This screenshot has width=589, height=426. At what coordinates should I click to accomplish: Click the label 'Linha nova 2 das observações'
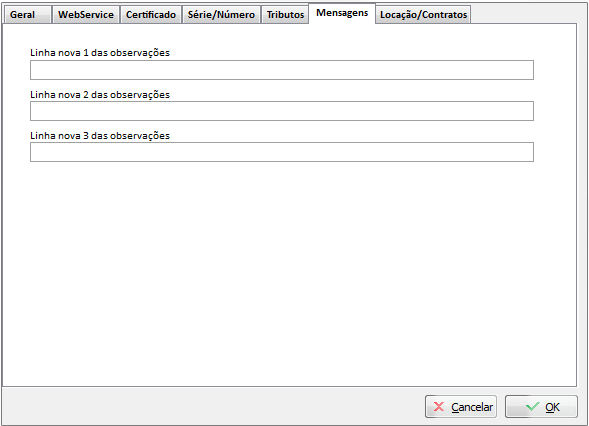coord(100,95)
